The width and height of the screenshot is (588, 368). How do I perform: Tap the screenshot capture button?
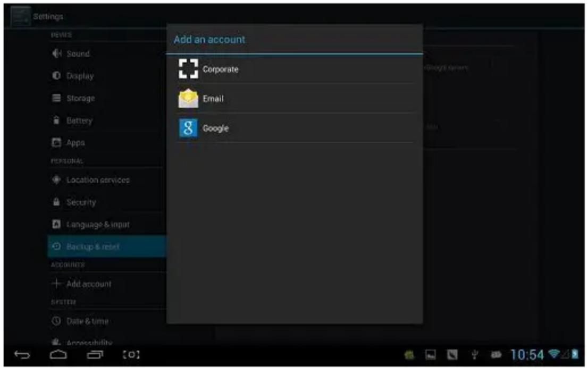[131, 355]
